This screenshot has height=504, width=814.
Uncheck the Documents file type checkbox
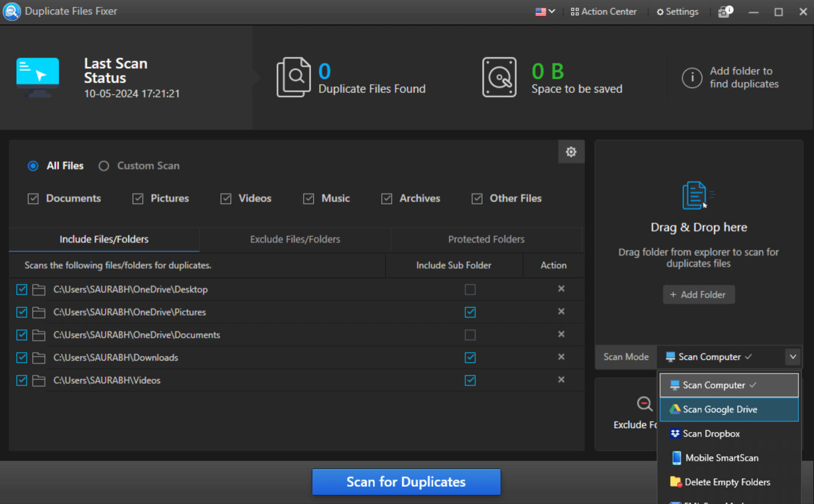pos(33,199)
